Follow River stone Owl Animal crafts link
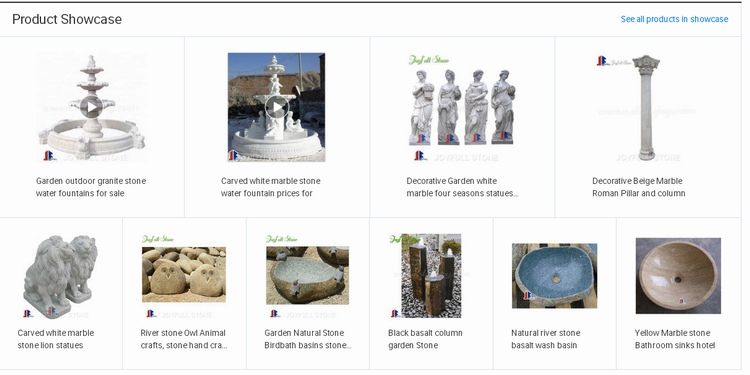Viewport: 750px width, 375px height. coord(184,339)
